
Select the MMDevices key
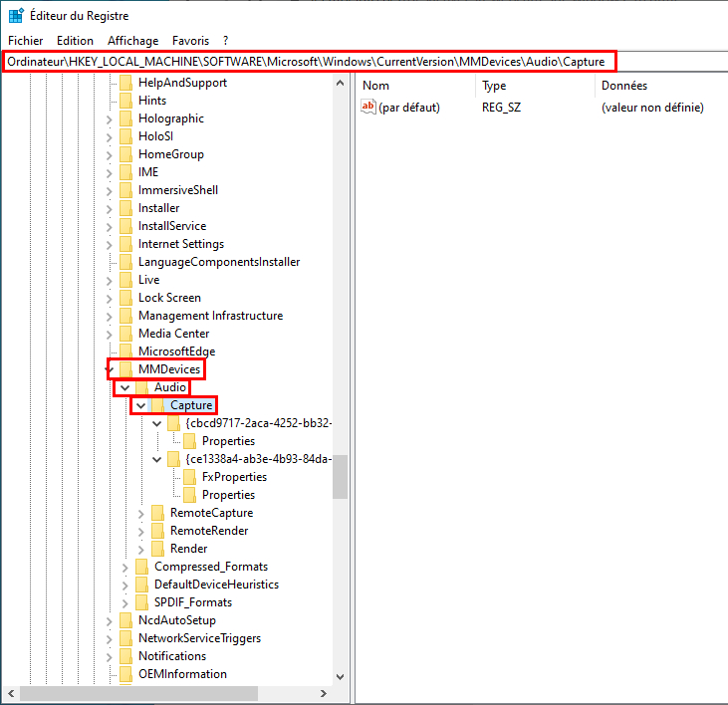pyautogui.click(x=169, y=369)
